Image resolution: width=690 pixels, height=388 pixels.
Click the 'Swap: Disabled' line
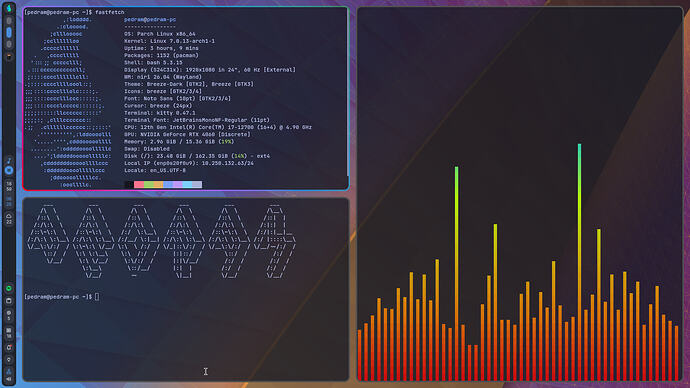pyautogui.click(x=147, y=149)
